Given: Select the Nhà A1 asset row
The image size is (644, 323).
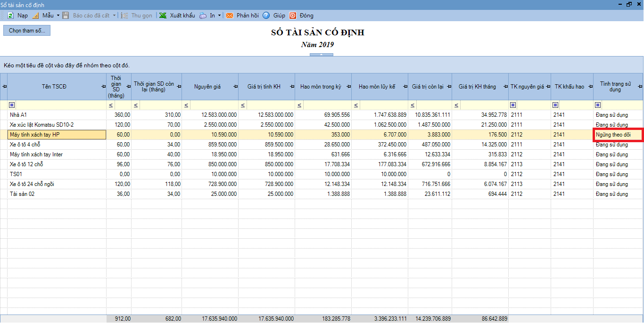Looking at the screenshot, I should [322, 115].
